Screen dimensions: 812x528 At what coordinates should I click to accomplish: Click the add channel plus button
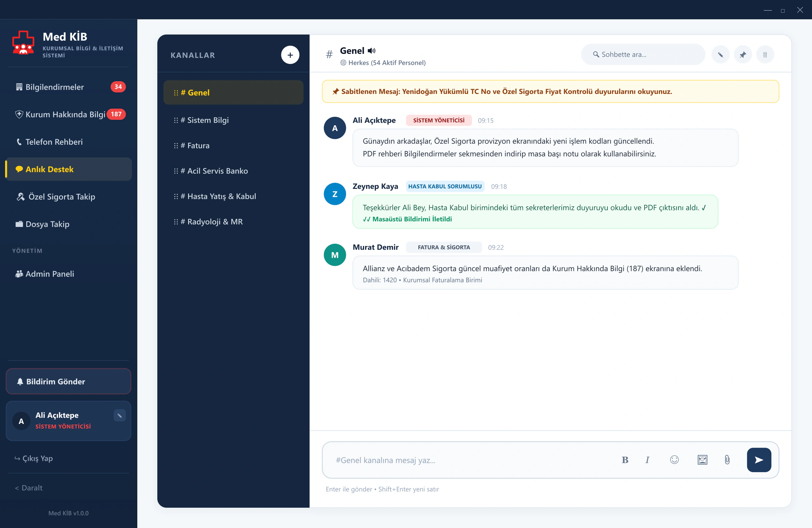(290, 55)
